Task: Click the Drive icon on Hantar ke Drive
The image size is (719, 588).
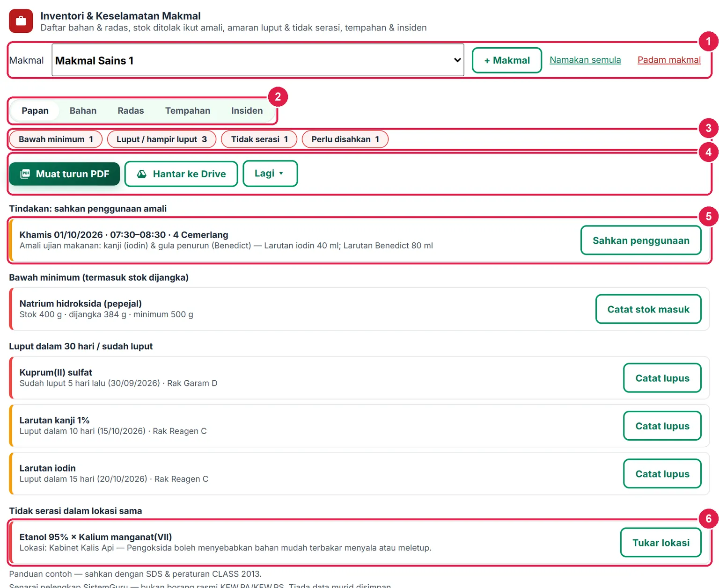Action: pyautogui.click(x=142, y=174)
